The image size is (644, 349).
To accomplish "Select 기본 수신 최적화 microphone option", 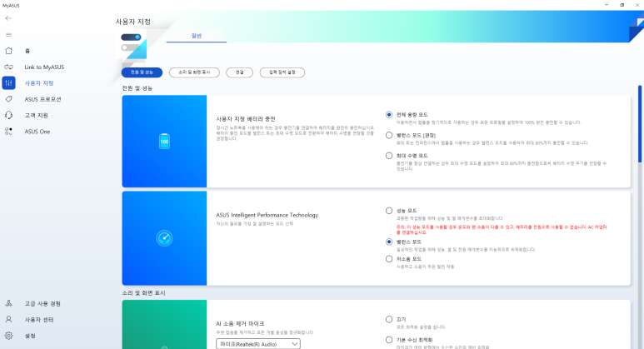I will click(389, 340).
